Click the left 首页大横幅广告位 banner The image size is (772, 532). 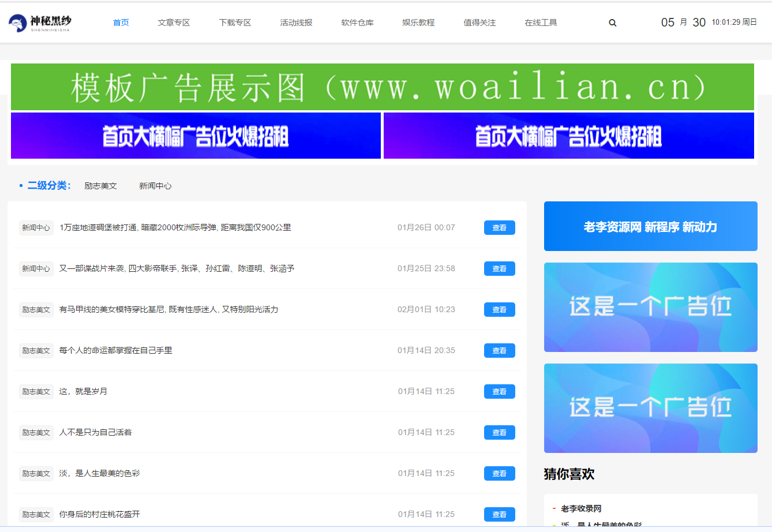pos(196,136)
